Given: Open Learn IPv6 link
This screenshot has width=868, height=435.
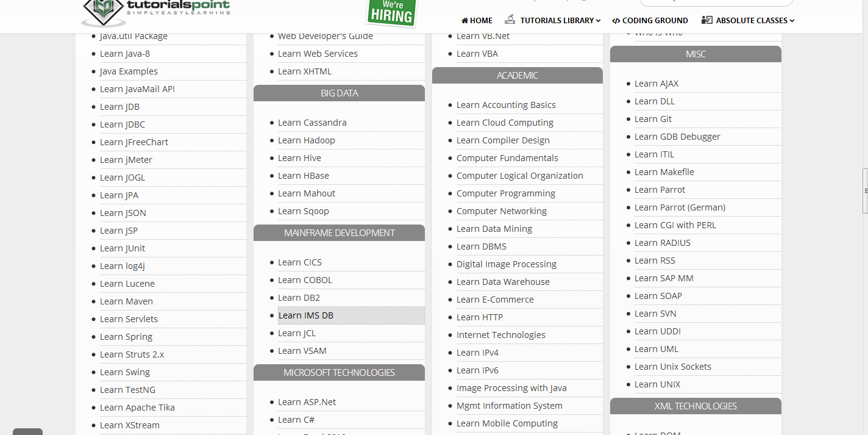Looking at the screenshot, I should pos(477,370).
